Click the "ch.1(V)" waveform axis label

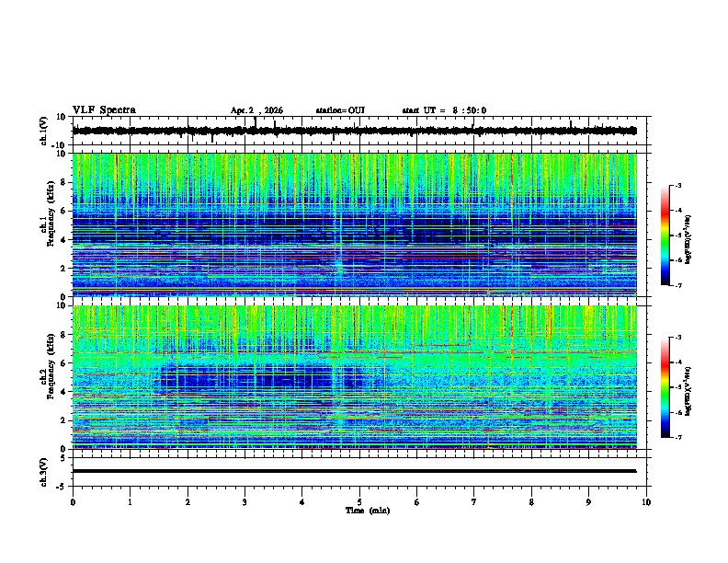pyautogui.click(x=43, y=131)
